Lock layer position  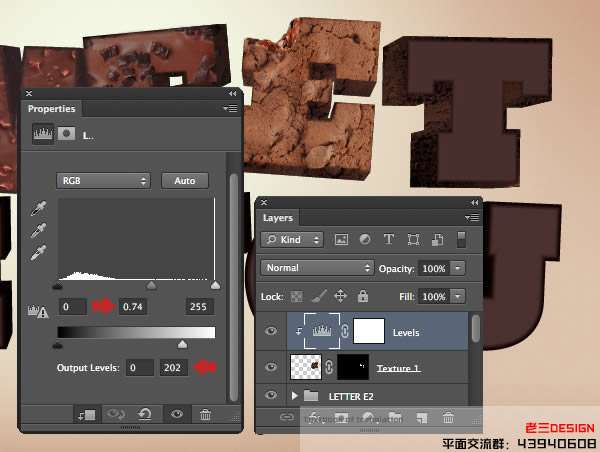(x=341, y=296)
